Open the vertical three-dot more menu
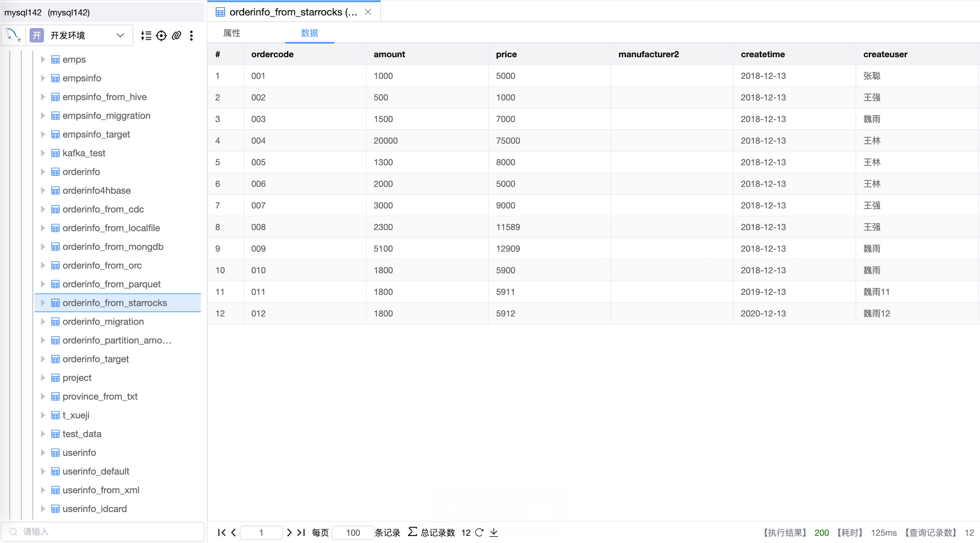Viewport: 980px width, 543px height. click(x=191, y=35)
